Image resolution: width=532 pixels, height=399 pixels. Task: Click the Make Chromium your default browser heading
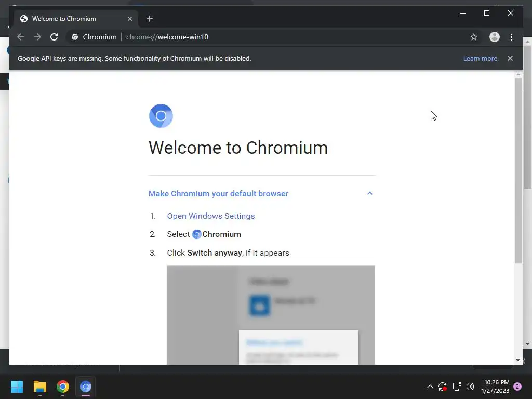218,193
